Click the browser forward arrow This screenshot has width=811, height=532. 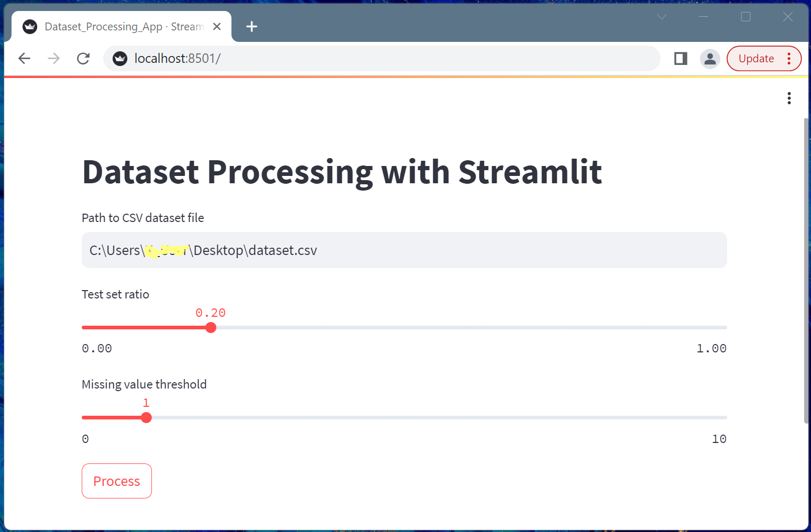(x=53, y=58)
